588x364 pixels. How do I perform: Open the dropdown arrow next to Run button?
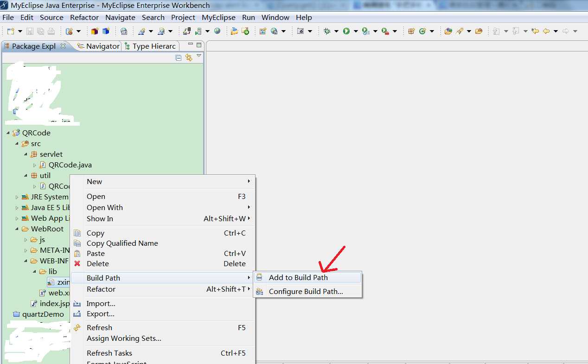point(356,31)
